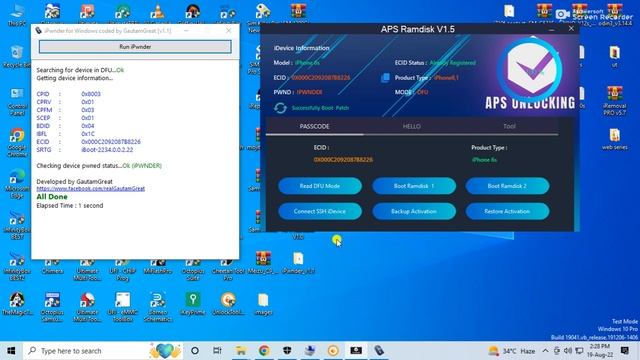Open the Borneo Schematics shortcut
The width and height of the screenshot is (640, 360).
point(158,307)
